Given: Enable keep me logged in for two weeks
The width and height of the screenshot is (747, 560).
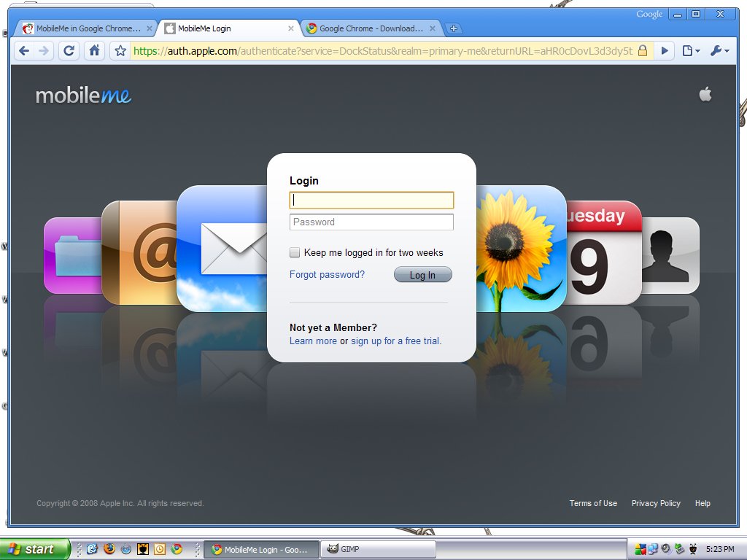Looking at the screenshot, I should 295,252.
